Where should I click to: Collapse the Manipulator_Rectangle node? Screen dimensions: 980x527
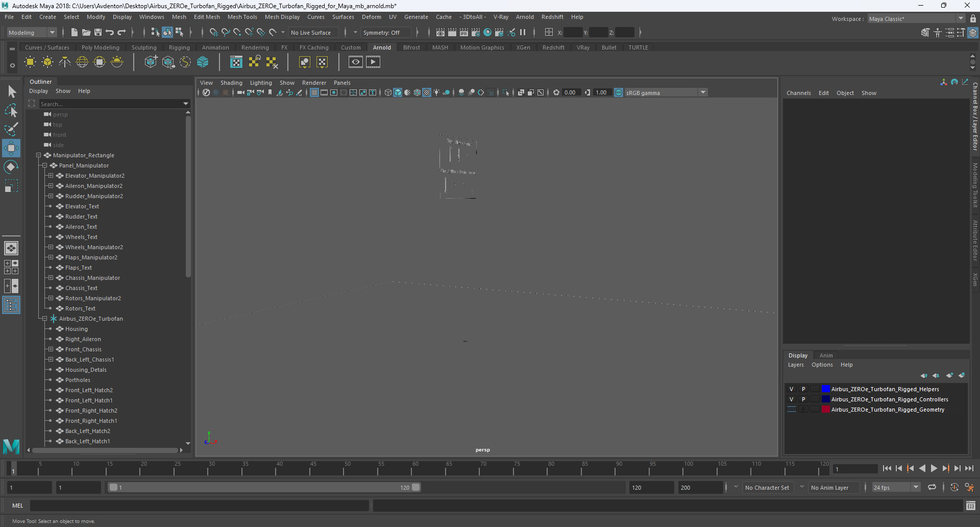(x=39, y=155)
